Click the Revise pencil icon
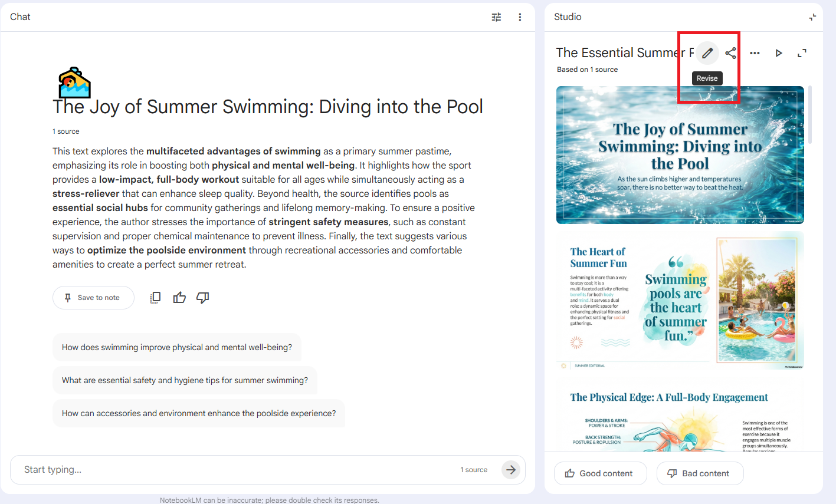 pyautogui.click(x=707, y=53)
